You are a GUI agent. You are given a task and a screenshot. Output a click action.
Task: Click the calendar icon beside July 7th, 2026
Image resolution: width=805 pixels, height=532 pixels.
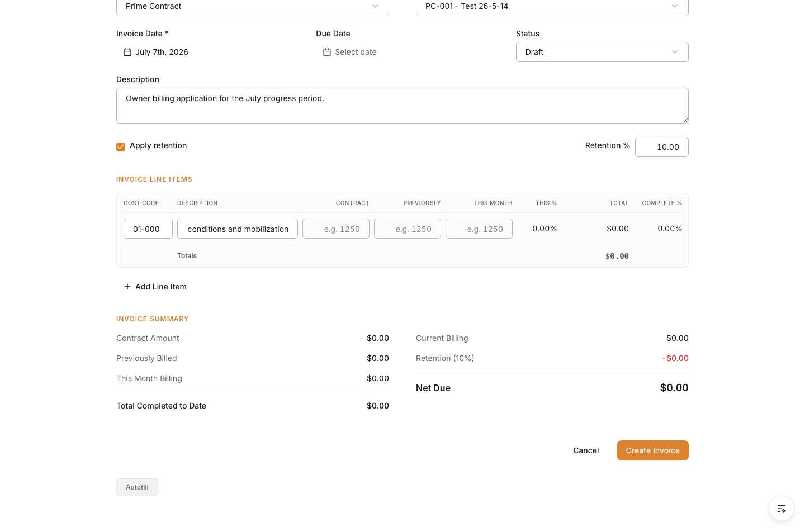127,52
